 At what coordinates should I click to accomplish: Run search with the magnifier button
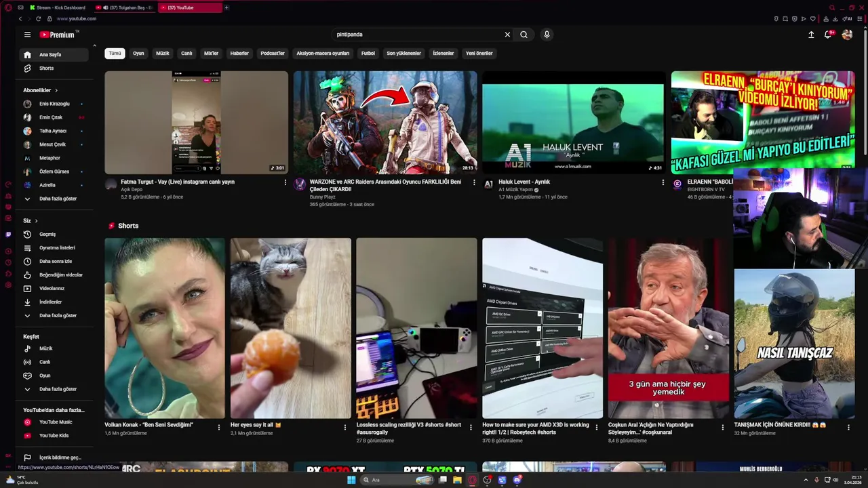click(x=524, y=35)
